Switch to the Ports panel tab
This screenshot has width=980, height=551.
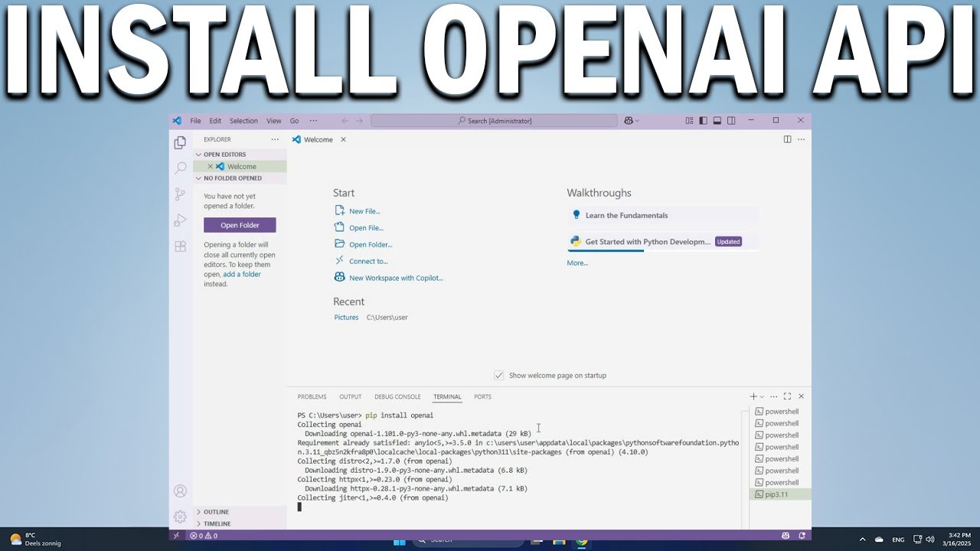click(482, 396)
